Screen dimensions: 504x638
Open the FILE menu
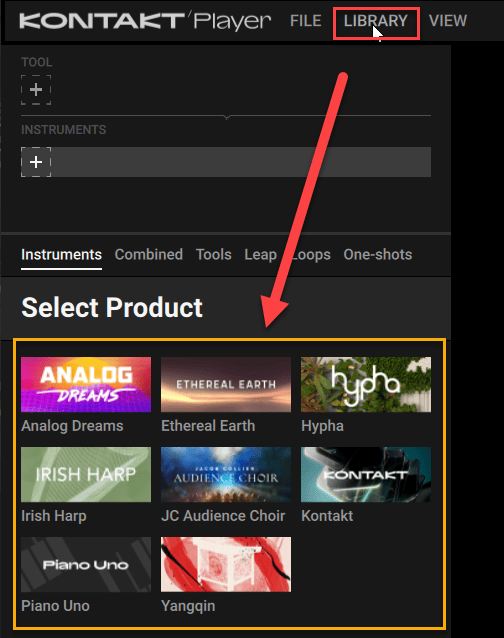point(305,21)
